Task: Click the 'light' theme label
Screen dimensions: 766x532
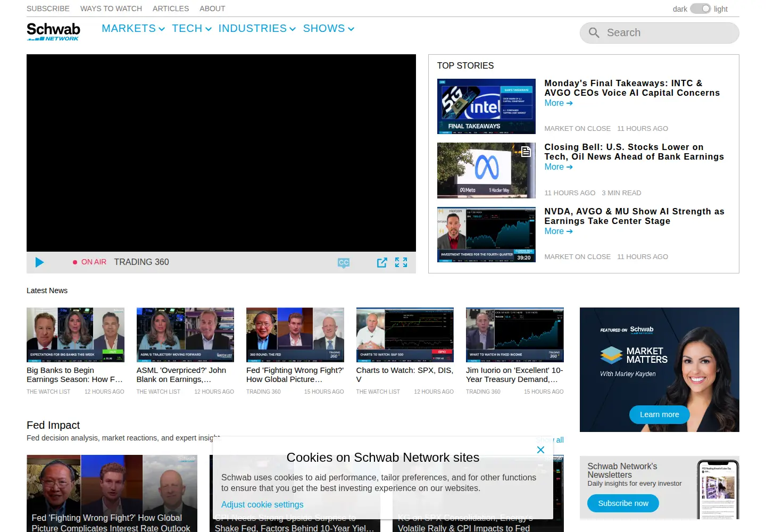Action: click(x=721, y=9)
